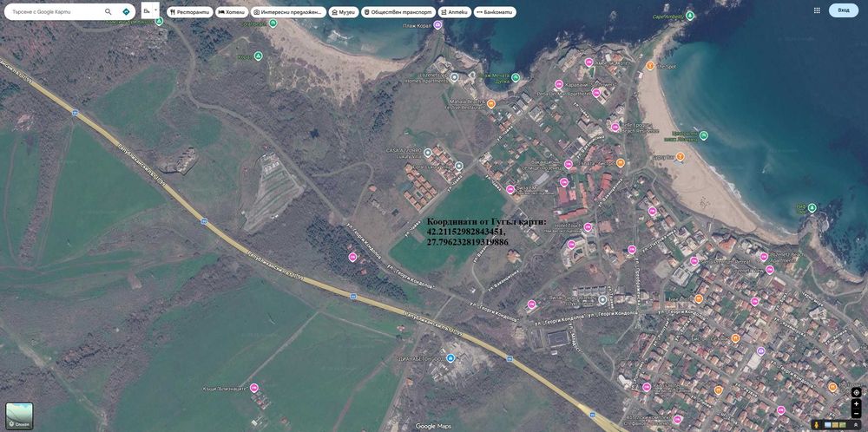This screenshot has width=868, height=432.
Task: Select the first blue imagery thumbnail in bottom bar
Action: pyautogui.click(x=827, y=425)
